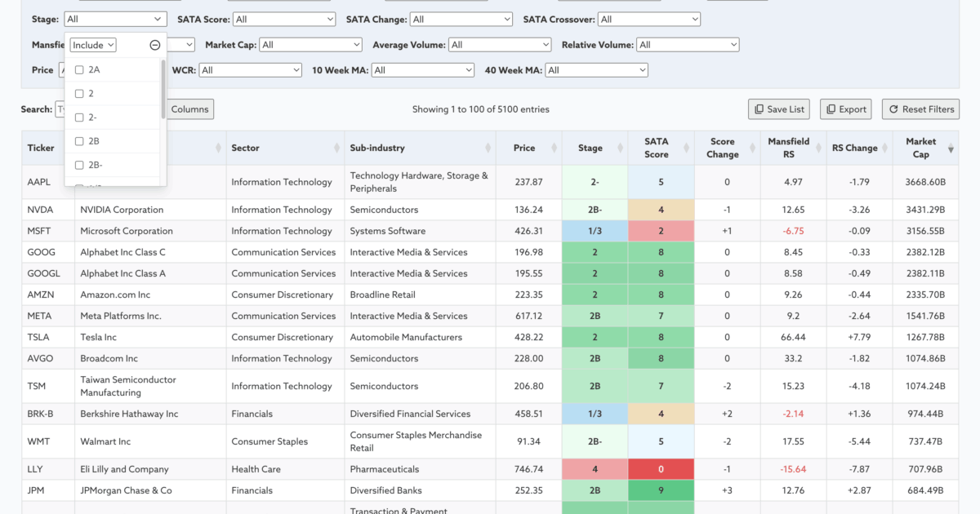Image resolution: width=980 pixels, height=514 pixels.
Task: Click the copy icon inside Save List button
Action: click(x=759, y=109)
